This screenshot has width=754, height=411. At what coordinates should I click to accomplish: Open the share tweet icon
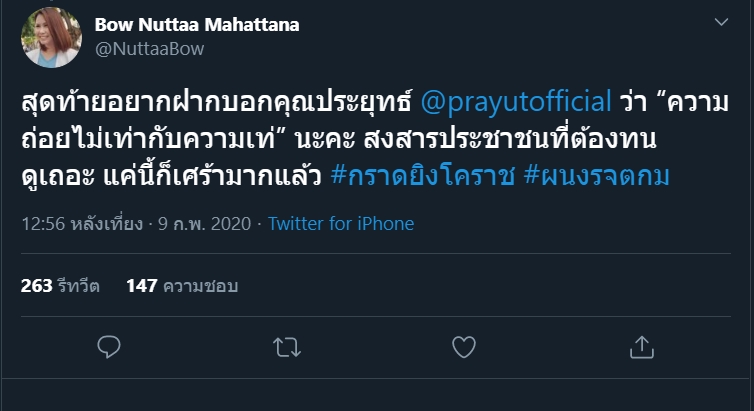click(x=640, y=346)
